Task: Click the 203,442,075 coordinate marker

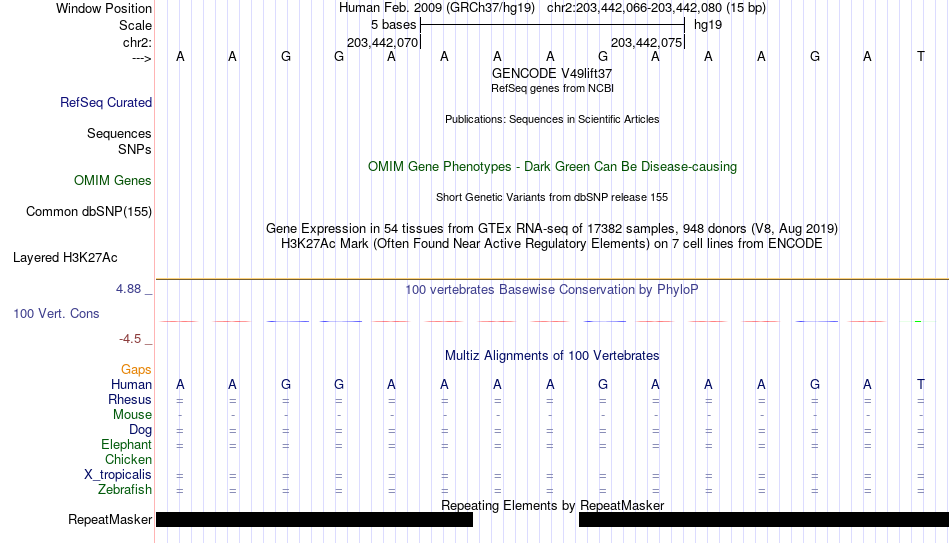Action: [646, 42]
